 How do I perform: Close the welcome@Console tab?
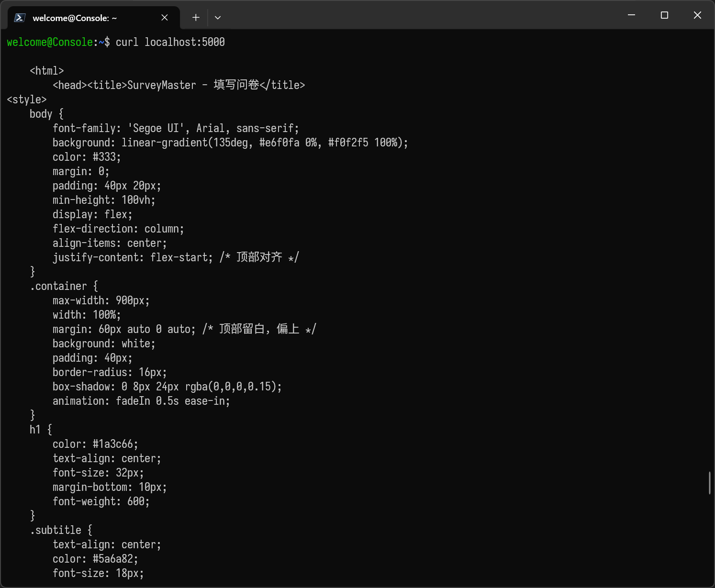pyautogui.click(x=165, y=18)
